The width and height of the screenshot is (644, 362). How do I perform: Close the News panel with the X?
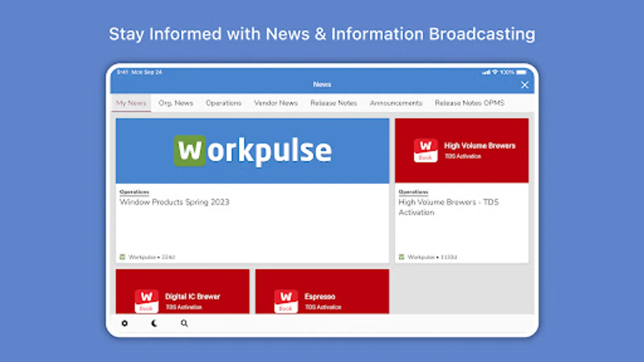coord(524,85)
